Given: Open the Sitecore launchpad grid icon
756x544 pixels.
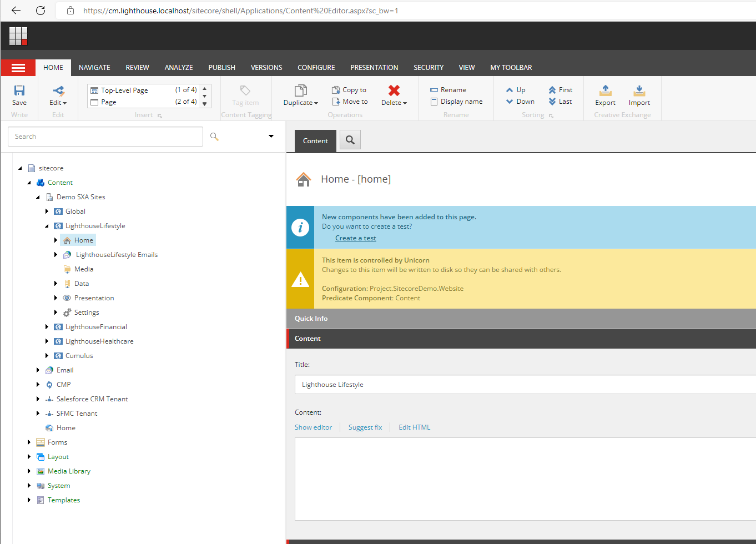Looking at the screenshot, I should 18,36.
